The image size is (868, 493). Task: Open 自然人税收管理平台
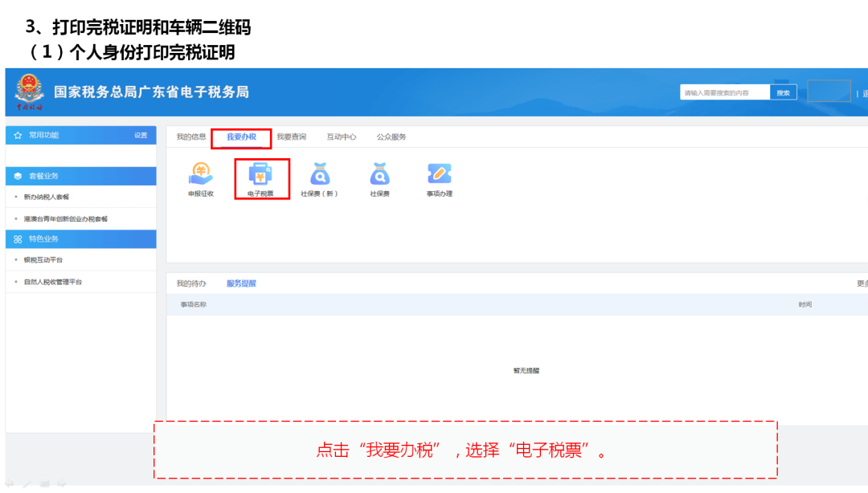coord(52,282)
